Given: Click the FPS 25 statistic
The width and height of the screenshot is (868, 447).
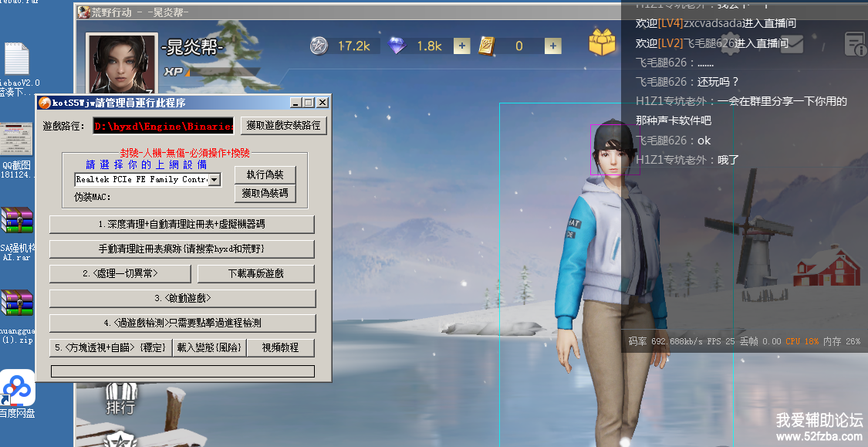Looking at the screenshot, I should click(x=721, y=341).
